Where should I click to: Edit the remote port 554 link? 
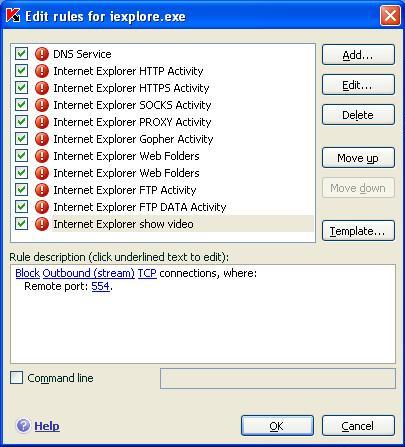click(100, 286)
